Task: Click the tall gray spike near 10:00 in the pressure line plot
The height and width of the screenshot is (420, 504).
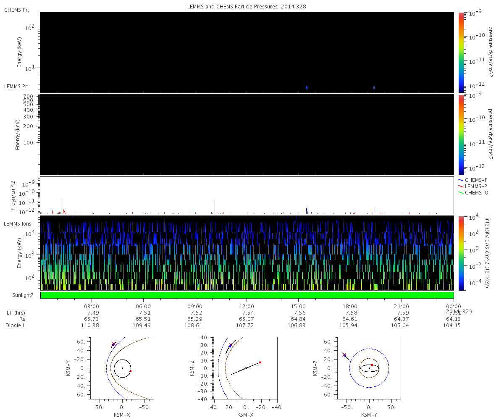Action: (215, 207)
